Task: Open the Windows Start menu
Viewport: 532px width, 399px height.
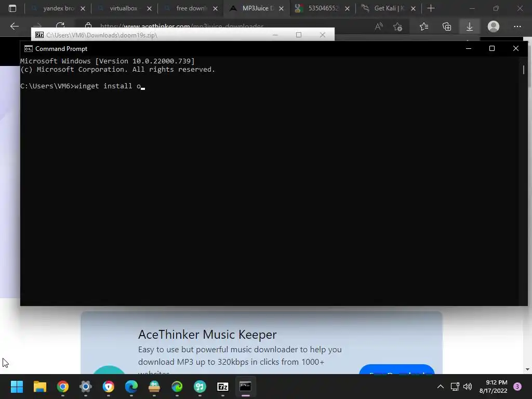Action: [17, 387]
